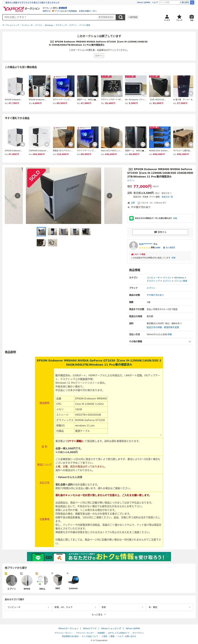Watch star on 495,000円 model room item
This screenshot has width=198, height=644.
191,144
